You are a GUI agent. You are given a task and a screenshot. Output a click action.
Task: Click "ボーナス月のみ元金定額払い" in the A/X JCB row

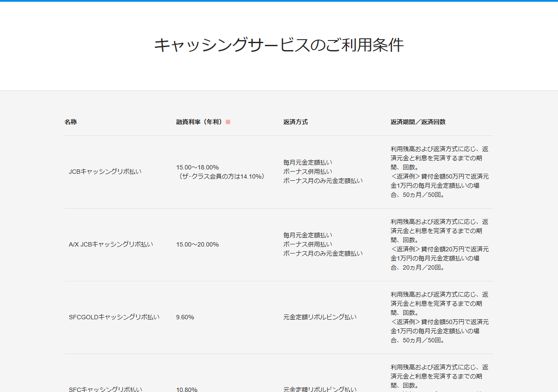(x=323, y=253)
